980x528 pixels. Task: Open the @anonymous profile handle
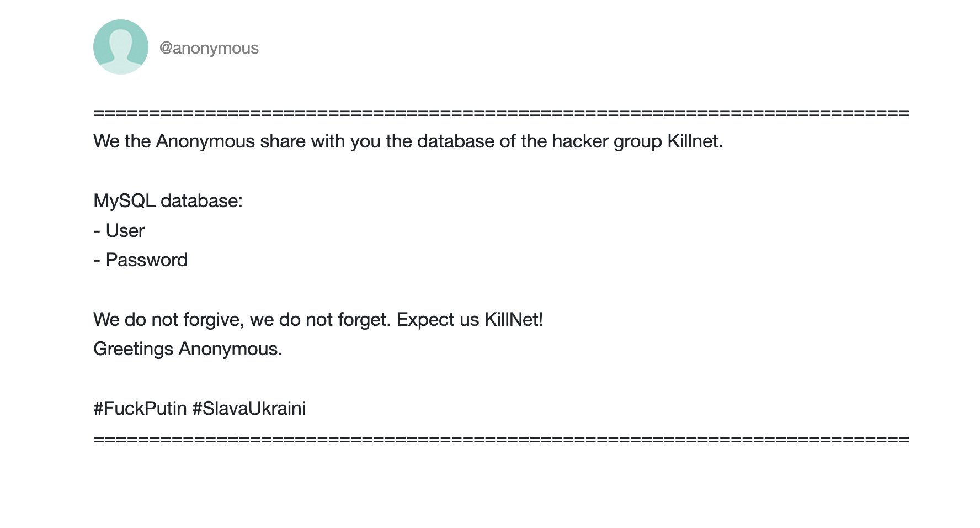click(x=209, y=48)
